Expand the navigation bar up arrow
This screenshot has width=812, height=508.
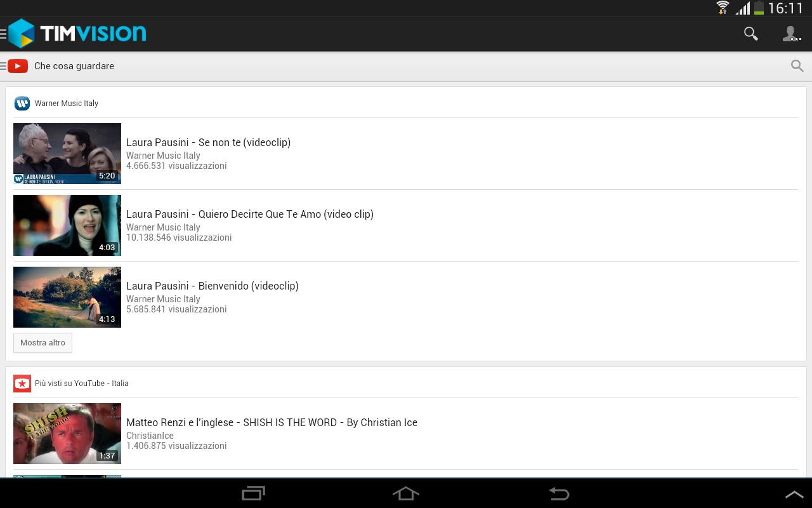(794, 494)
